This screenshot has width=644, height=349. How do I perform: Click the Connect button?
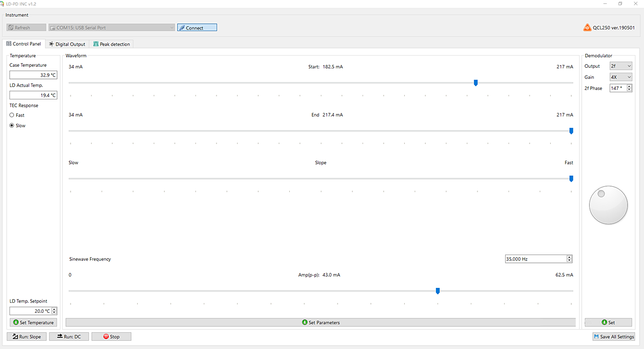[x=197, y=28]
